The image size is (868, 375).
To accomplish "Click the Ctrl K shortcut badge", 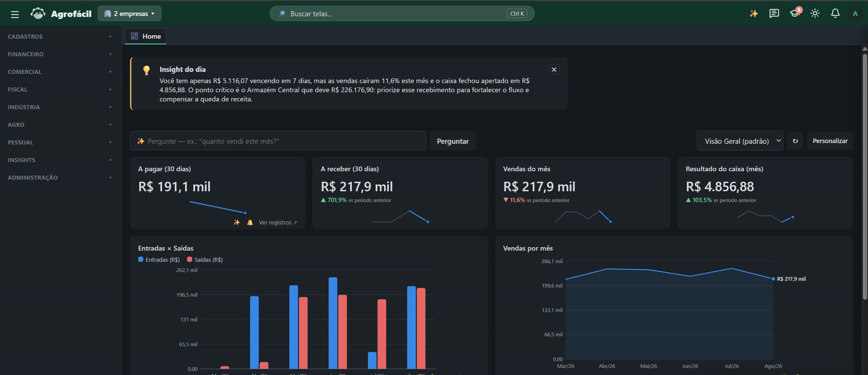I will (x=517, y=14).
